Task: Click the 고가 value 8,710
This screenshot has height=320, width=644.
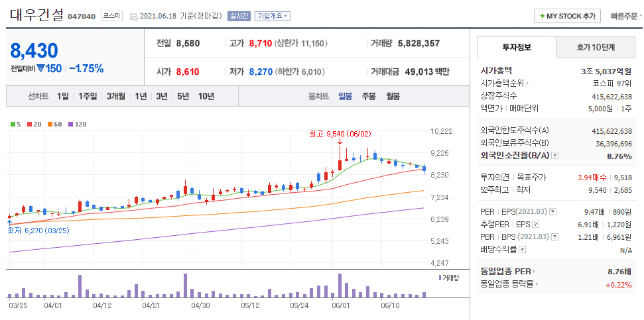Action: click(x=261, y=43)
